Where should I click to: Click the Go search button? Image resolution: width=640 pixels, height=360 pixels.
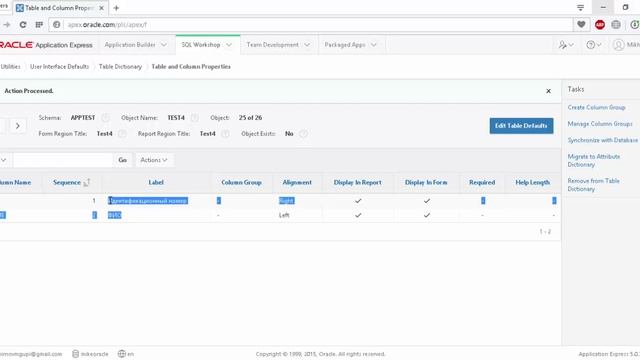pos(122,160)
